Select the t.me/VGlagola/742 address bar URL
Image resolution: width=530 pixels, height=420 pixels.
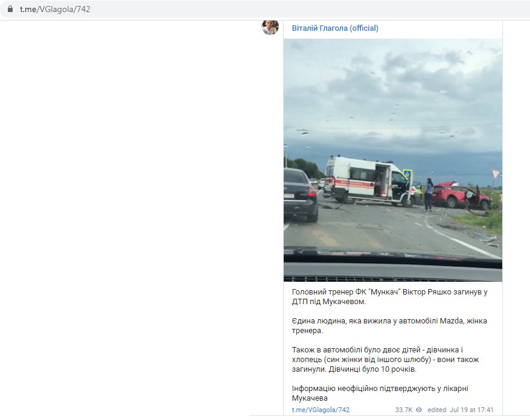tap(55, 9)
